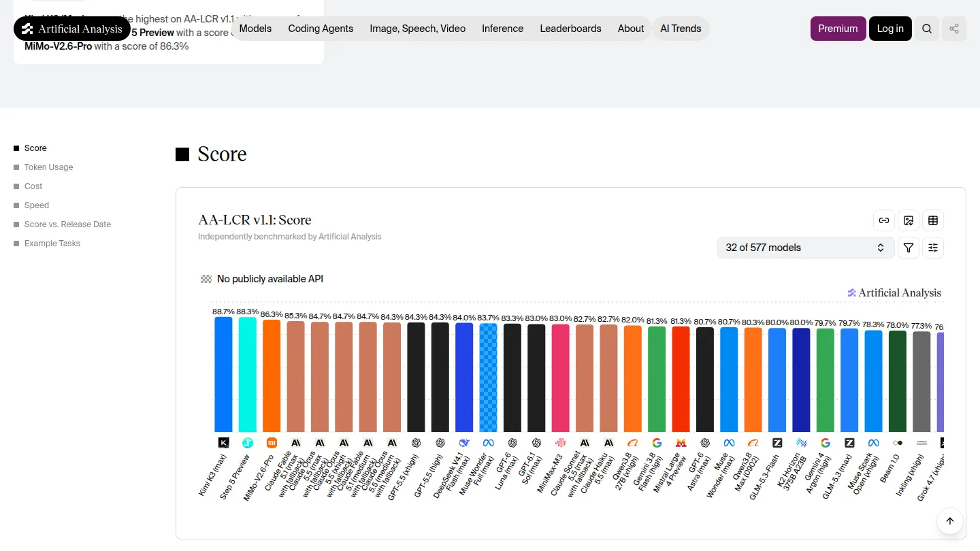Copy chart link with the link icon
The image size is (980, 551).
pos(884,220)
